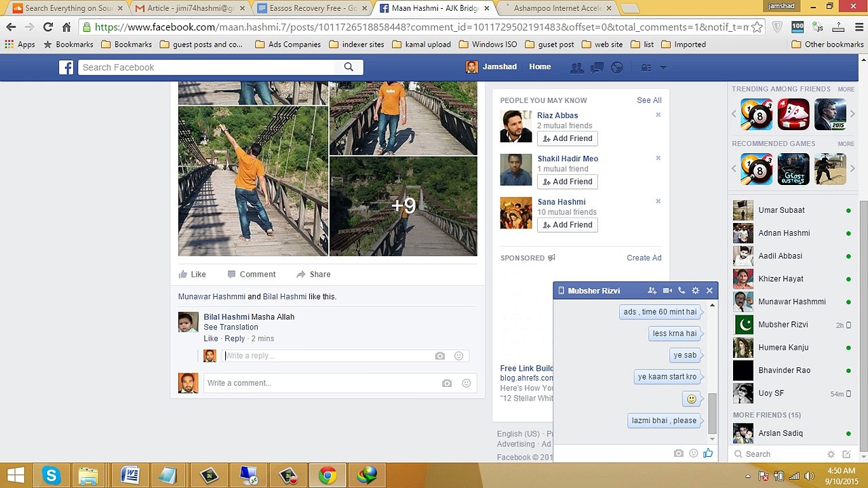
Task: Start a video call with Mubsher Rizvi
Action: tap(667, 290)
